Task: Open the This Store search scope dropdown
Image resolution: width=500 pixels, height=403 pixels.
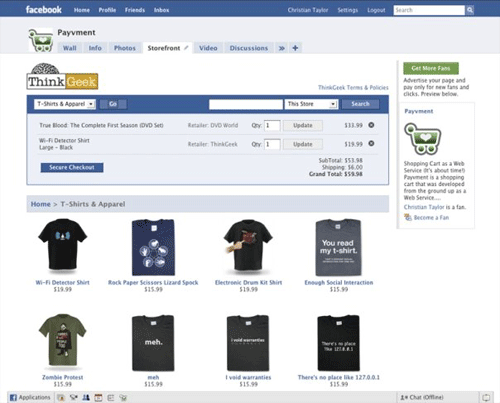Action: tap(311, 104)
